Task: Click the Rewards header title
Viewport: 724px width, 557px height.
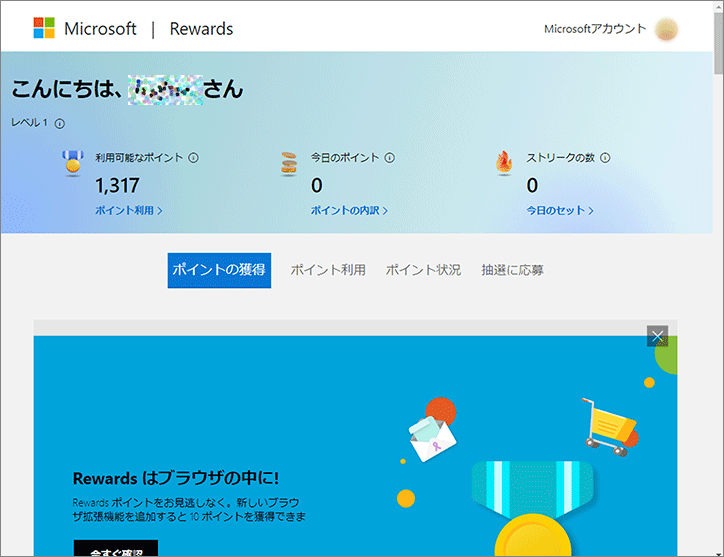Action: (201, 29)
